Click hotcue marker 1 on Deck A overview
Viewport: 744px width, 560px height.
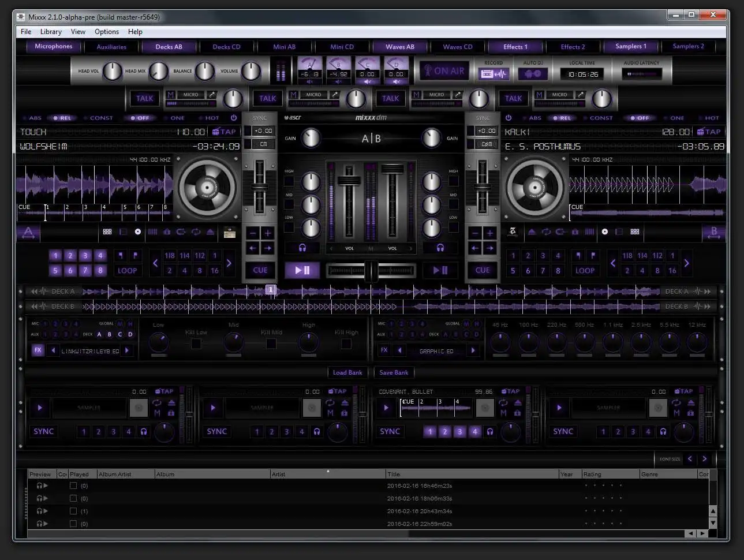click(271, 290)
